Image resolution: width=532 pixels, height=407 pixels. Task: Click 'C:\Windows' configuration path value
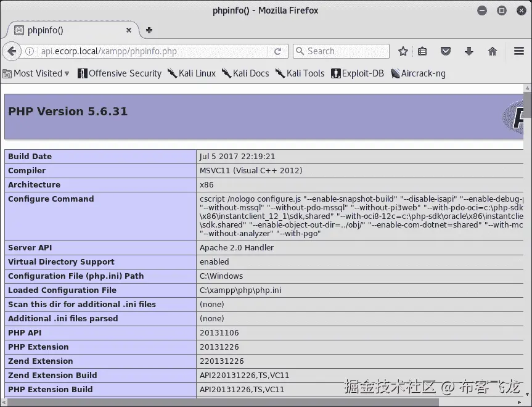tap(221, 276)
